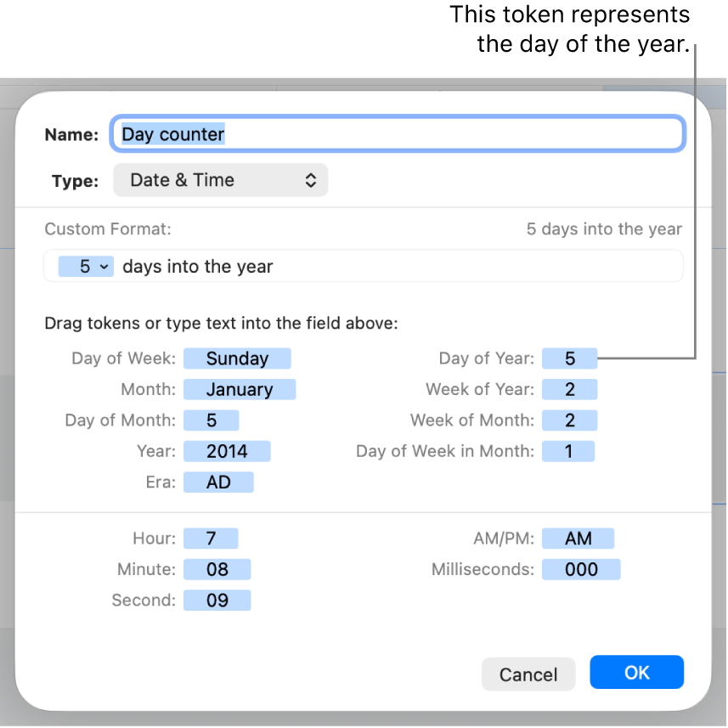Image resolution: width=728 pixels, height=728 pixels.
Task: Select the Era token "AD"
Action: pos(218,482)
